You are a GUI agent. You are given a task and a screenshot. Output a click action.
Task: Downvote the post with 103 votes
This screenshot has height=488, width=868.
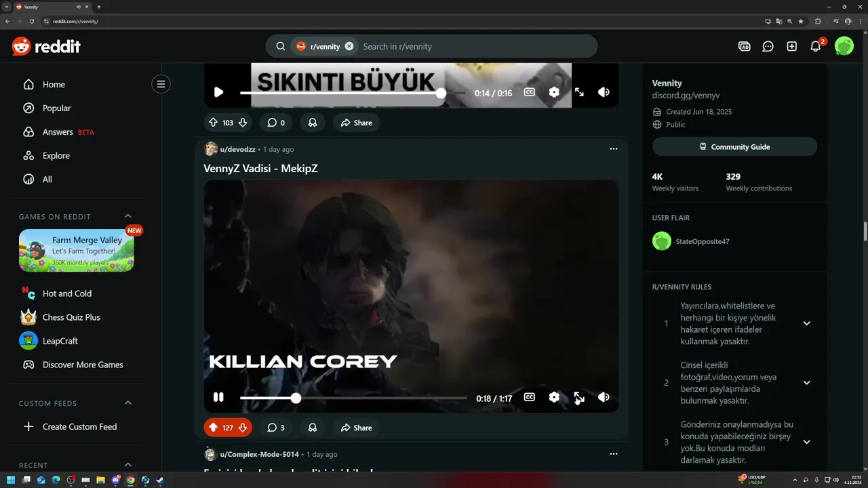coord(243,123)
